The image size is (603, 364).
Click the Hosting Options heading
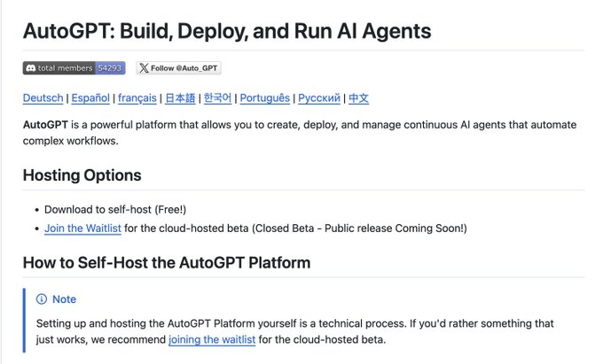82,175
